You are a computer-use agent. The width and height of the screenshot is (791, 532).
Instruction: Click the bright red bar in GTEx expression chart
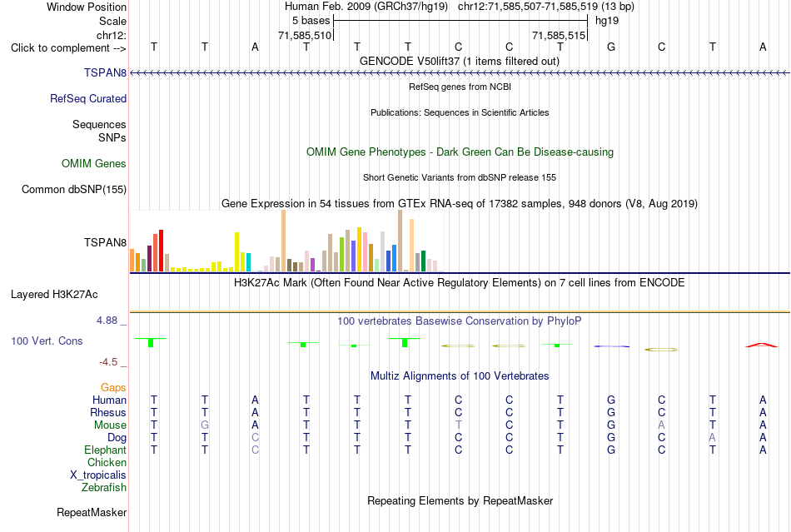click(x=161, y=251)
